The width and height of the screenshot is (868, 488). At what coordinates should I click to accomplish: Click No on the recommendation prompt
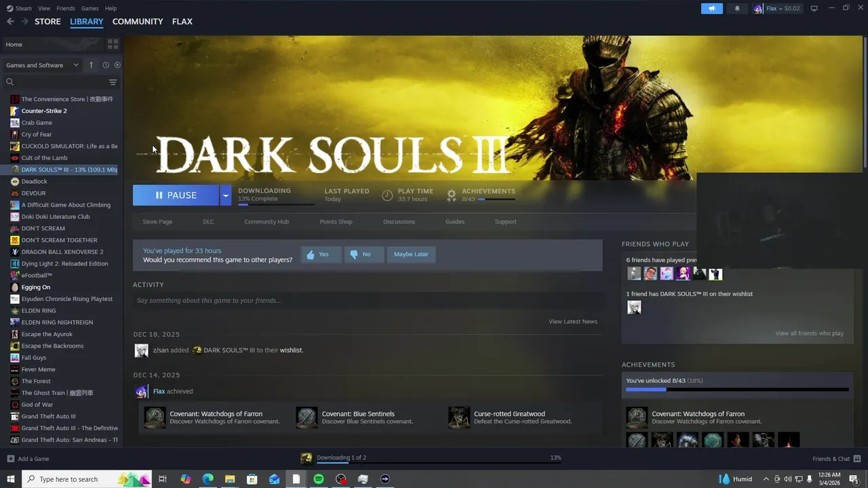(x=364, y=254)
